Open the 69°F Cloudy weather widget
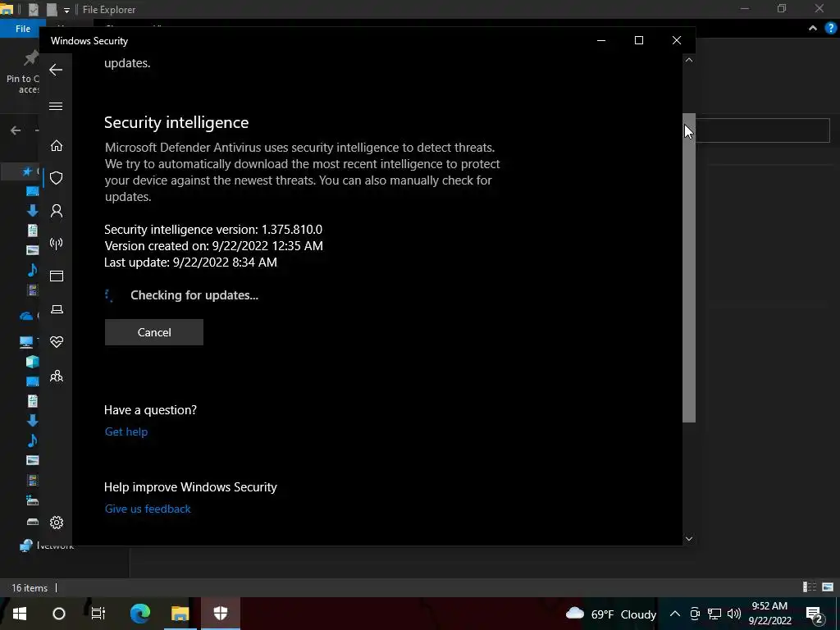Image resolution: width=840 pixels, height=630 pixels. coord(610,614)
